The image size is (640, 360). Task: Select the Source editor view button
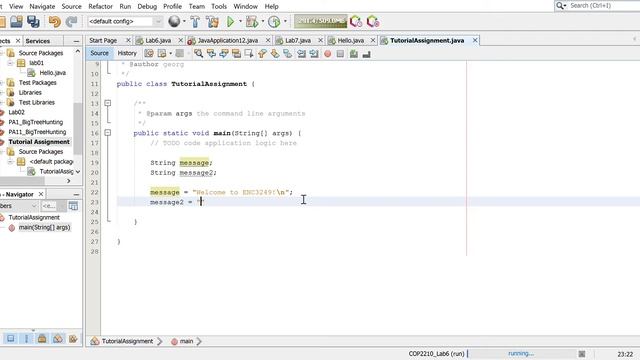[x=99, y=53]
